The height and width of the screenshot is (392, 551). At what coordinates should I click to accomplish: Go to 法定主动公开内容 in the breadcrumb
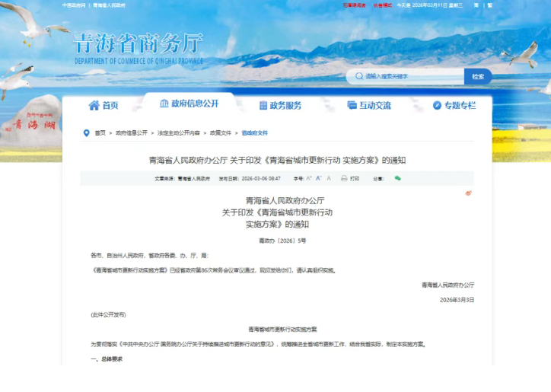[179, 132]
